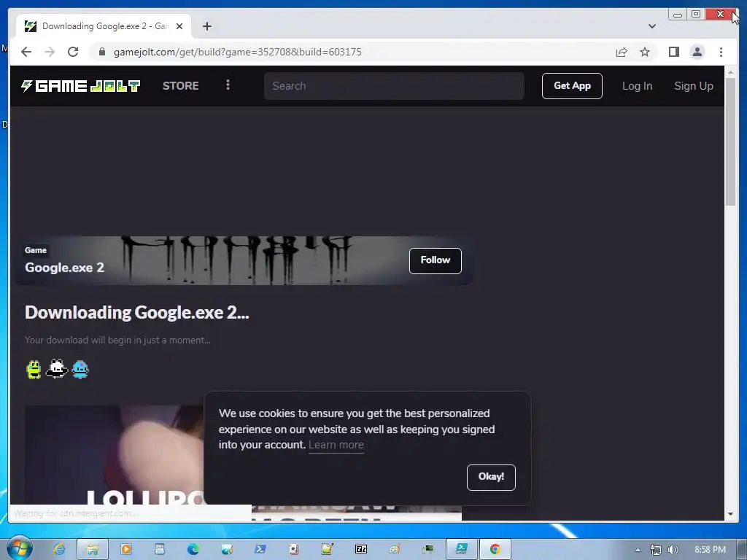
Task: Show hidden system tray icons
Action: coord(638,550)
